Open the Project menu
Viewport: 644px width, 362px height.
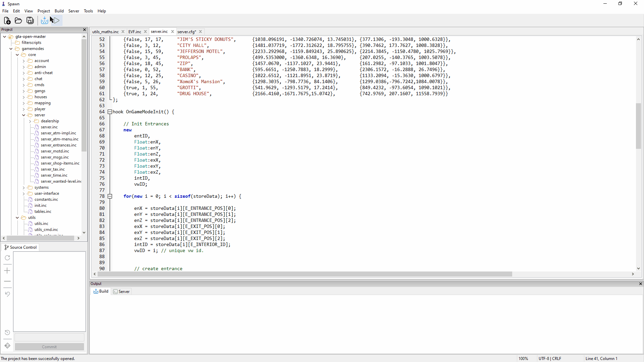point(44,11)
